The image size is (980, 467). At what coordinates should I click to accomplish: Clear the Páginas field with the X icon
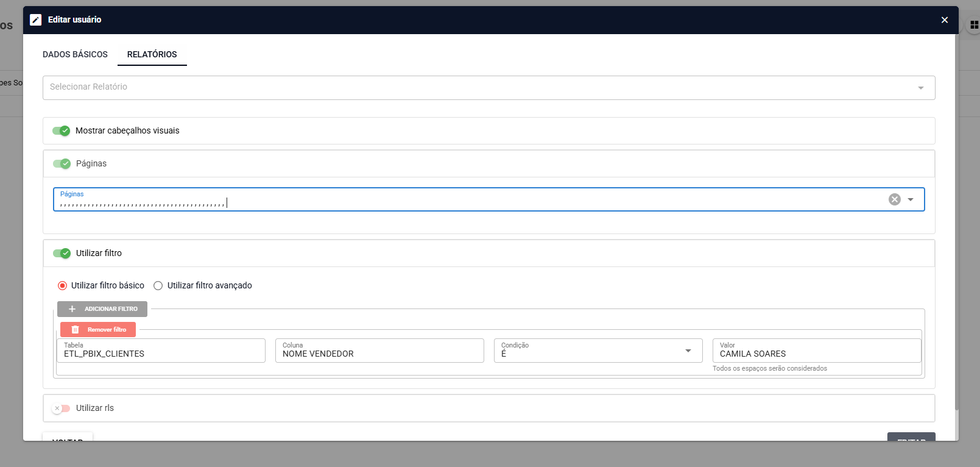click(x=895, y=199)
